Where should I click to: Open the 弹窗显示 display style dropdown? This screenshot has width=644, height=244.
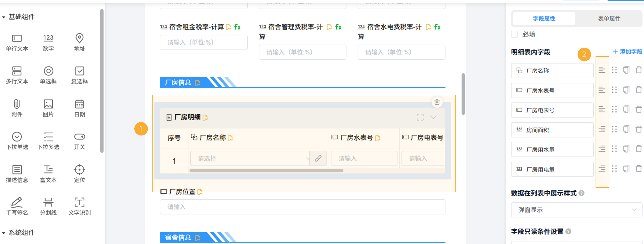click(x=577, y=210)
